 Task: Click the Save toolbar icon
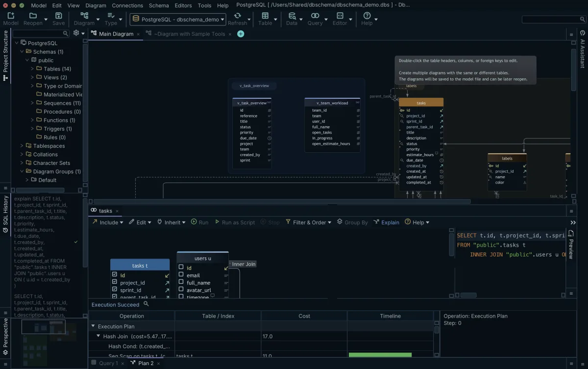(x=58, y=16)
